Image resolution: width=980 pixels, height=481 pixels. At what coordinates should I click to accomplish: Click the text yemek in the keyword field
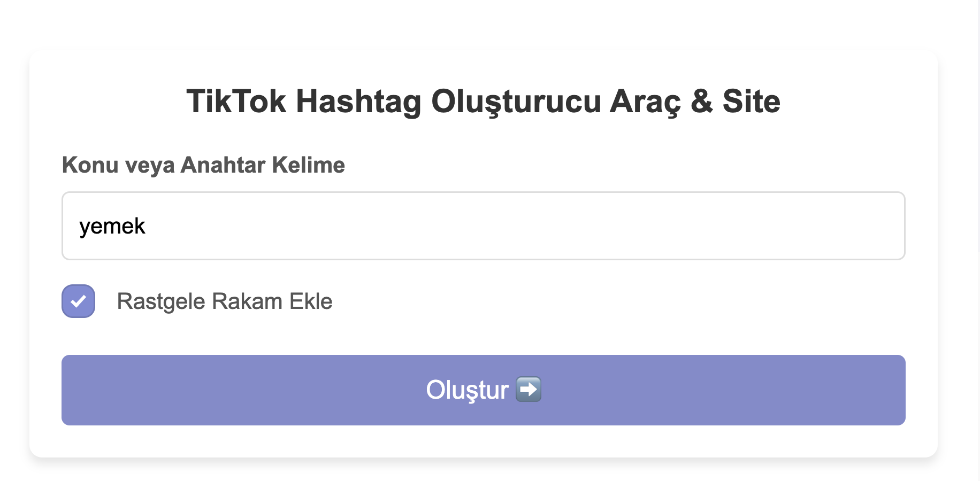pos(112,227)
